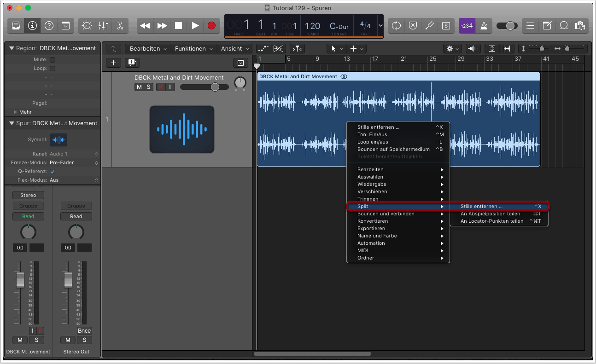Enable Cycle mode button

click(x=396, y=26)
